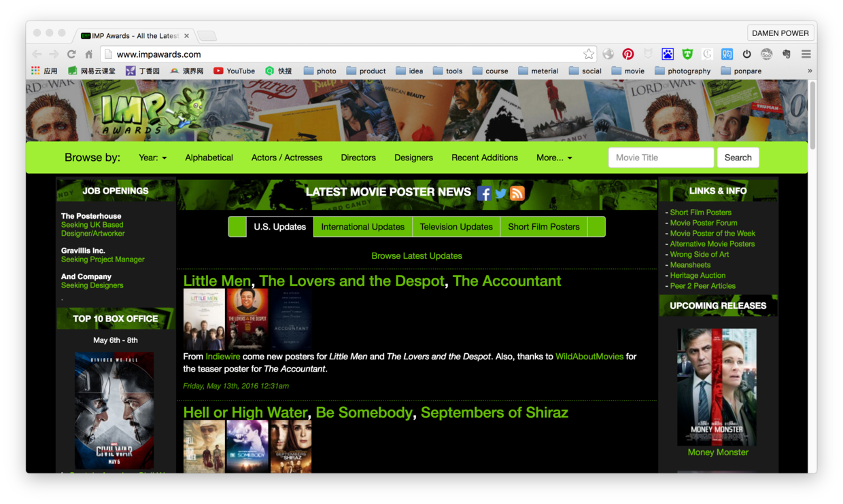Open Directors browse item
The height and width of the screenshot is (504, 843).
(x=358, y=158)
